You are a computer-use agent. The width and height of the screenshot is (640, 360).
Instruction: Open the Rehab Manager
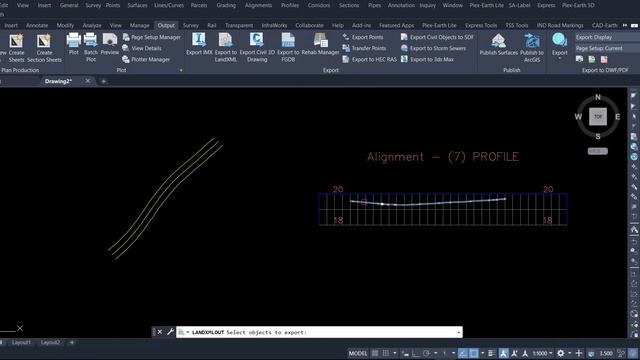click(x=320, y=44)
